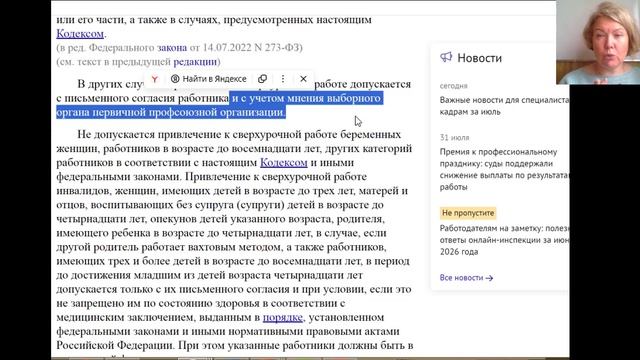640x360 pixels.
Task: Open 'Кодексом' link after 'с настоящим'
Action: pos(284,162)
